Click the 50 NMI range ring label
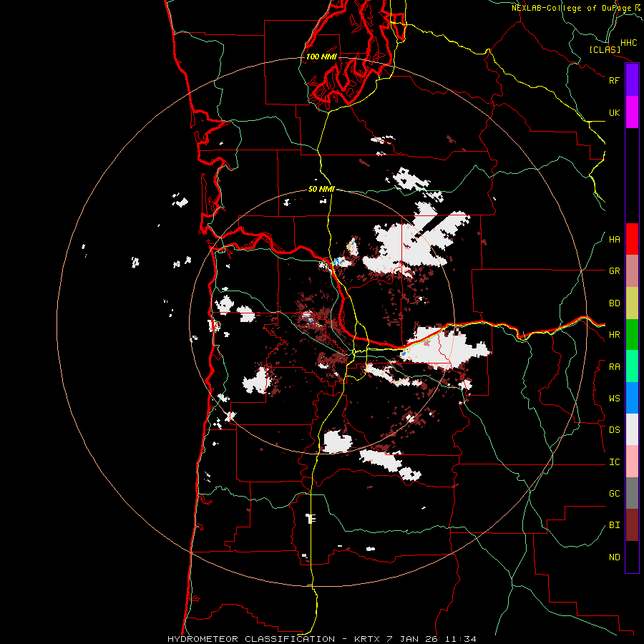 click(321, 190)
